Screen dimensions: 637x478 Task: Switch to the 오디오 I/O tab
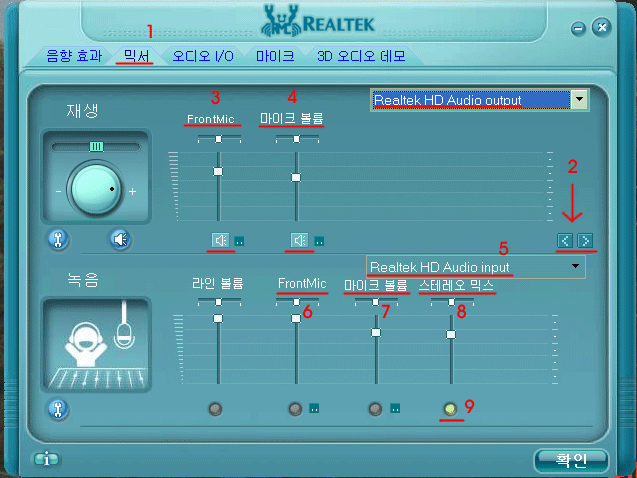203,56
